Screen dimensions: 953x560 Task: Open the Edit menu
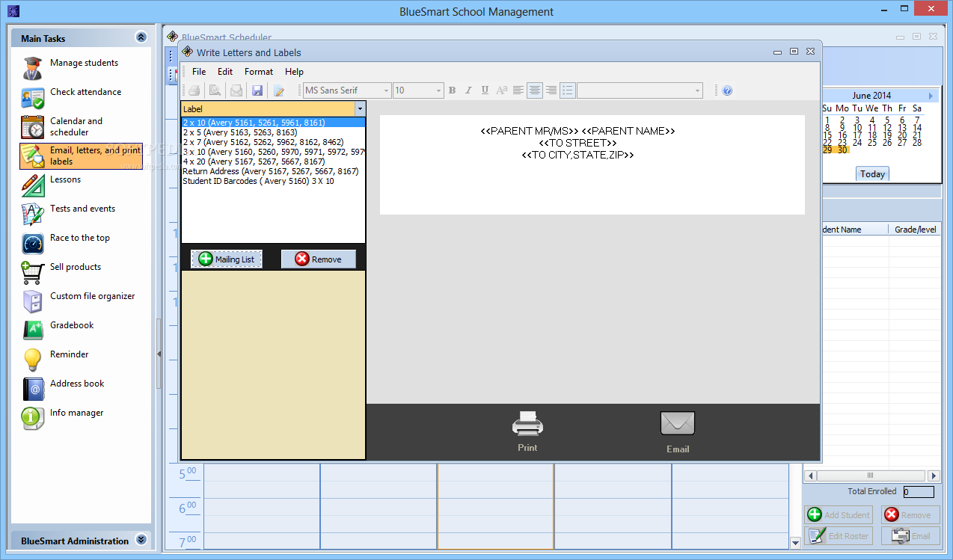click(225, 72)
